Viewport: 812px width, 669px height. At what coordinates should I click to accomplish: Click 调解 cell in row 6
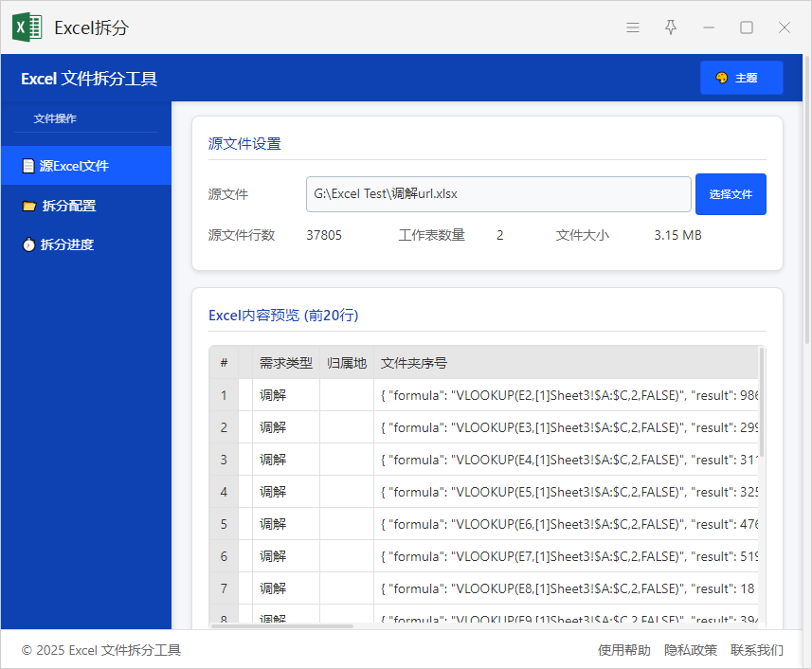[x=286, y=556]
